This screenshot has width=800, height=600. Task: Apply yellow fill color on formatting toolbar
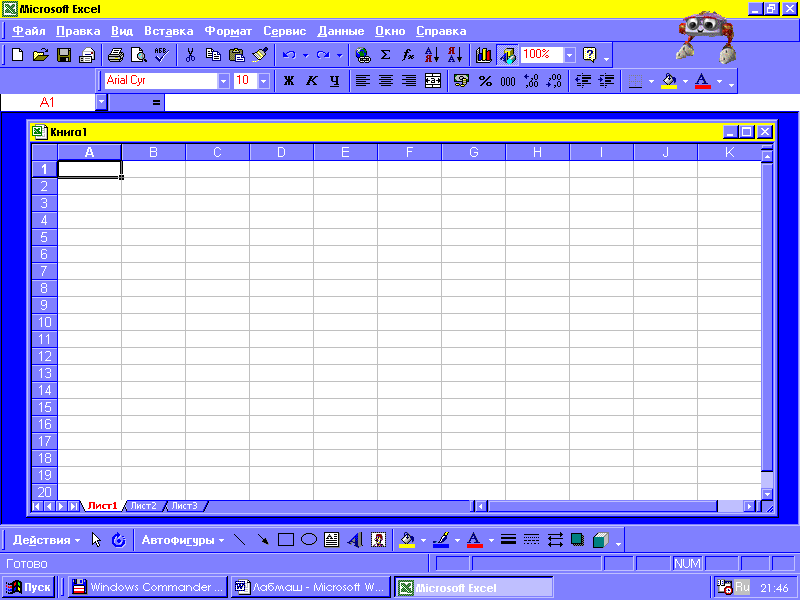pyautogui.click(x=669, y=81)
